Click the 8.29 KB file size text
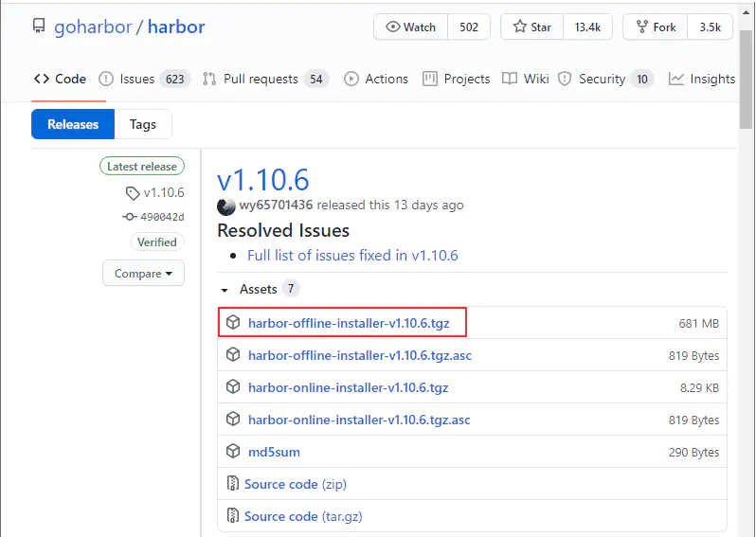Image resolution: width=756 pixels, height=537 pixels. pyautogui.click(x=699, y=388)
